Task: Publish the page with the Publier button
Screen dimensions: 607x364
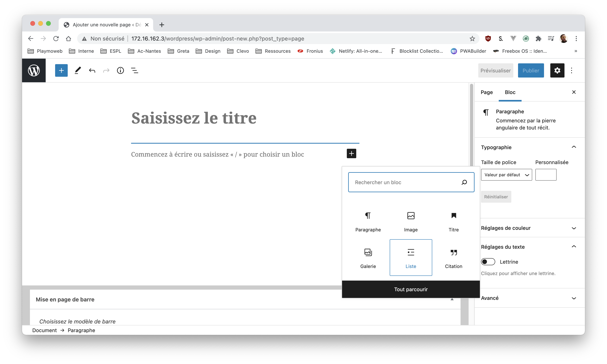Action: click(x=531, y=70)
